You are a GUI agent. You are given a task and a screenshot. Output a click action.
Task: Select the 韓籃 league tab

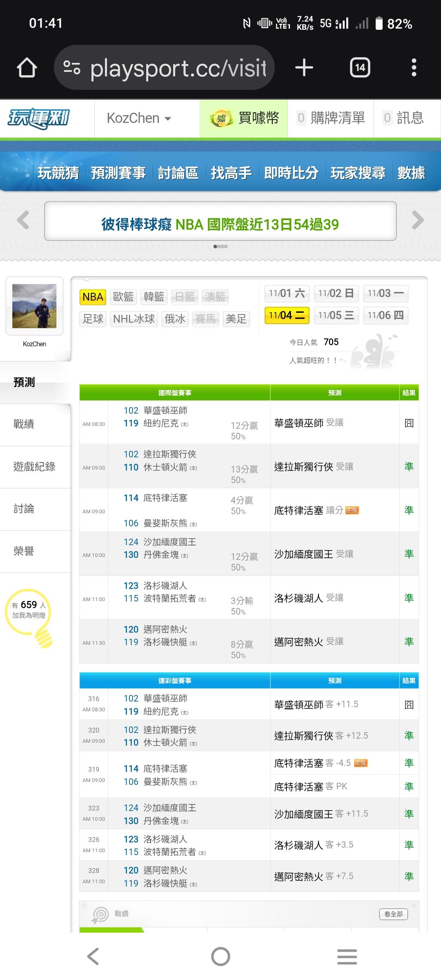tap(154, 297)
